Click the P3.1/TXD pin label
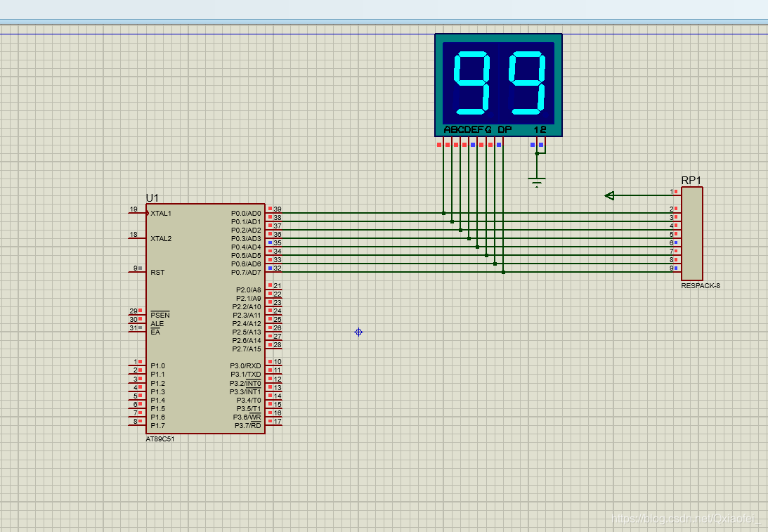Screen dimensions: 768x532 [x=246, y=375]
